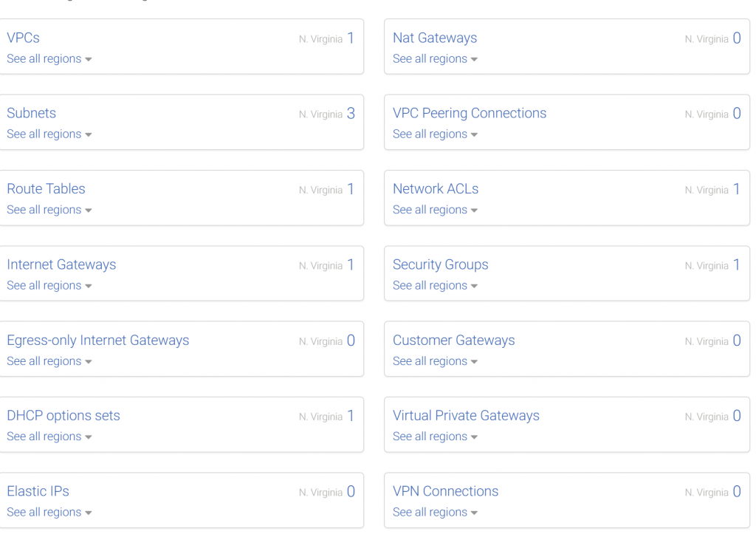Expand See all regions under Elastic IPs
756x537 pixels.
(49, 513)
